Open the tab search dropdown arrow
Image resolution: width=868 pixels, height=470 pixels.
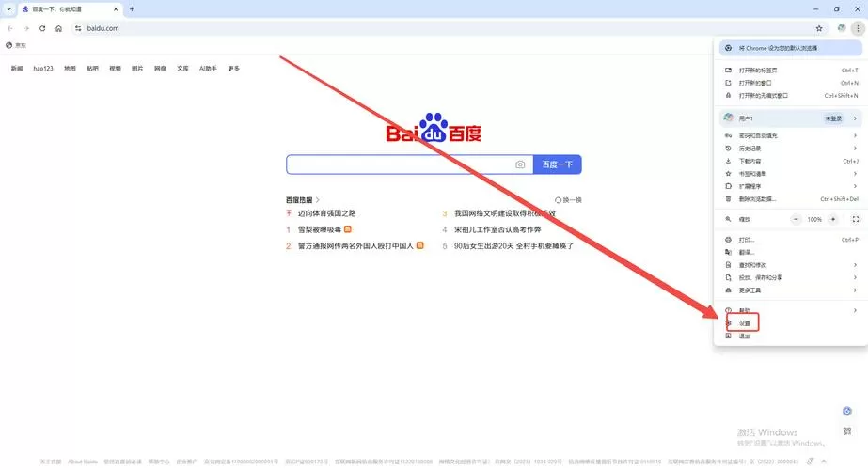[x=8, y=8]
